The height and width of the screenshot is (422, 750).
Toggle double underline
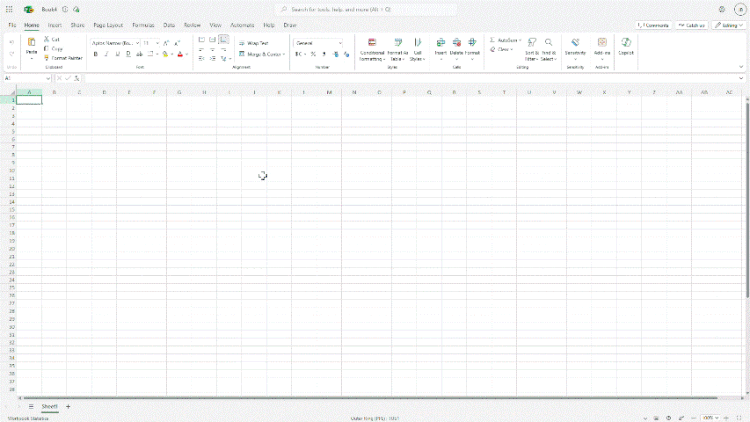[128, 54]
